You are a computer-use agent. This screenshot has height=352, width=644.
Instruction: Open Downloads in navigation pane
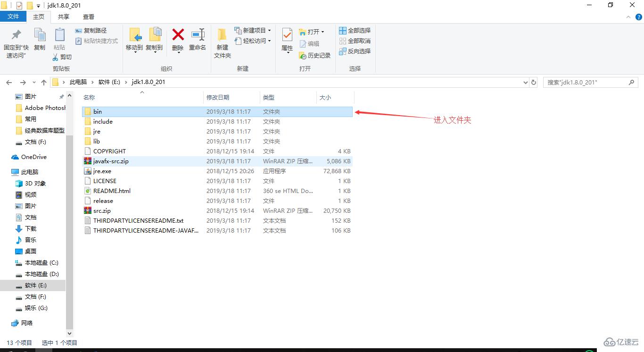pyautogui.click(x=26, y=229)
